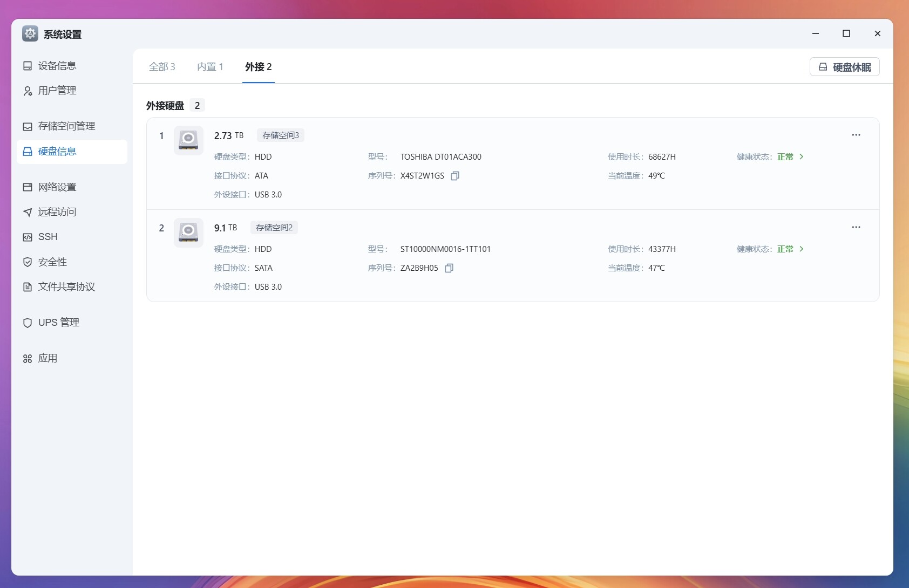Expand health details chevron for disk 1
909x588 pixels.
tap(802, 157)
